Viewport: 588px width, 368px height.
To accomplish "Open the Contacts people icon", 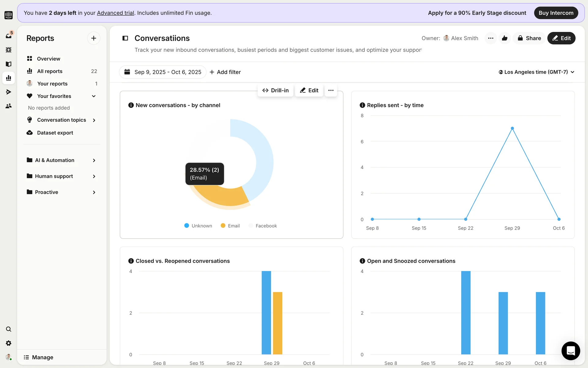I will [x=9, y=106].
